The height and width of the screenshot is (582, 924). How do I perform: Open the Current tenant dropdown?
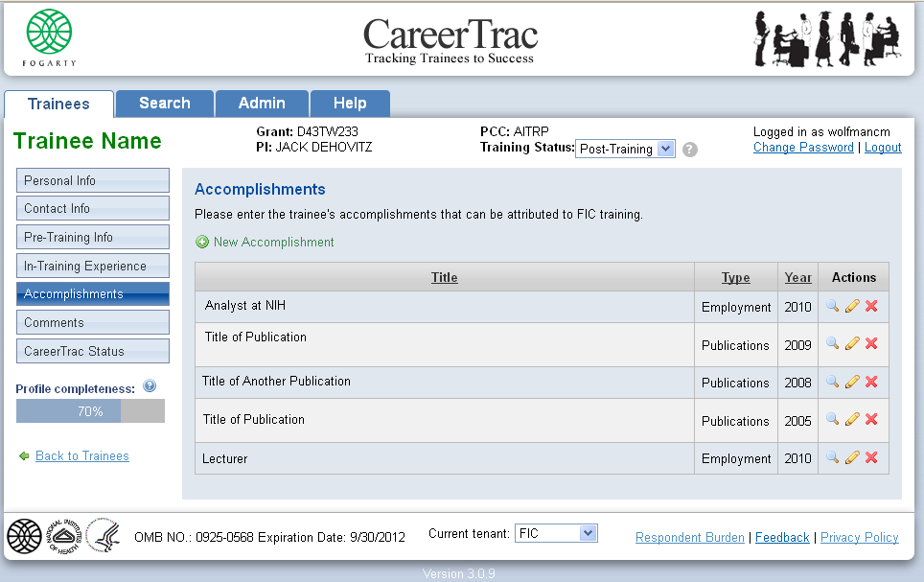[556, 533]
